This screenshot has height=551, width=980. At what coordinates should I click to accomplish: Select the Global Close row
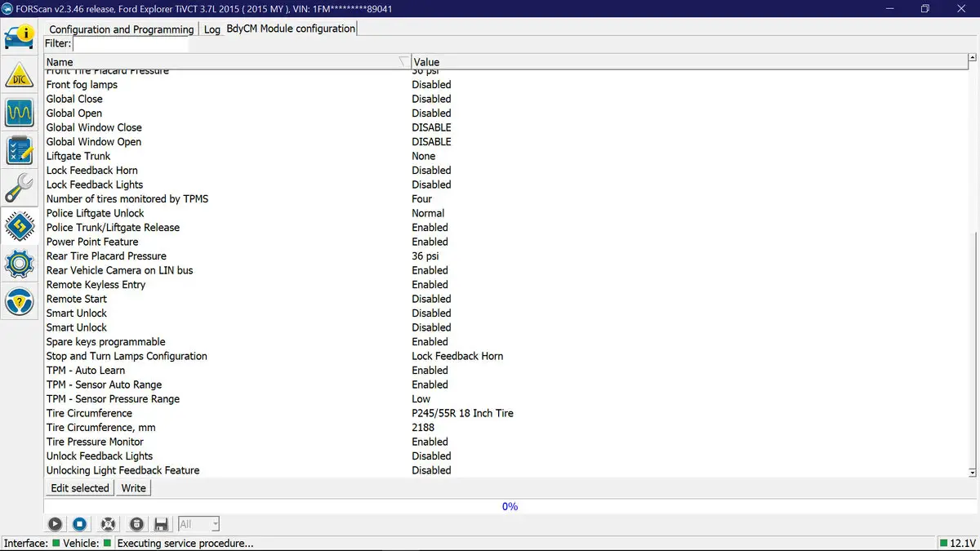[505, 99]
